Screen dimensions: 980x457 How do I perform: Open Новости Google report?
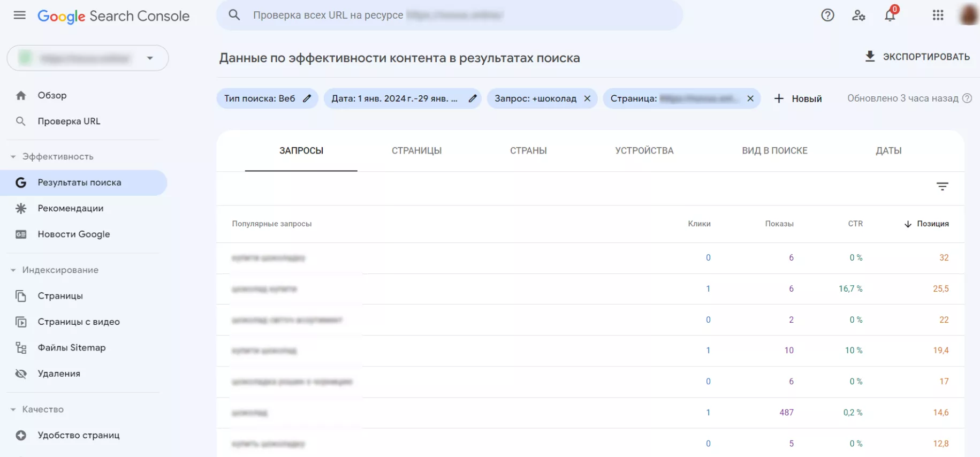coord(74,234)
